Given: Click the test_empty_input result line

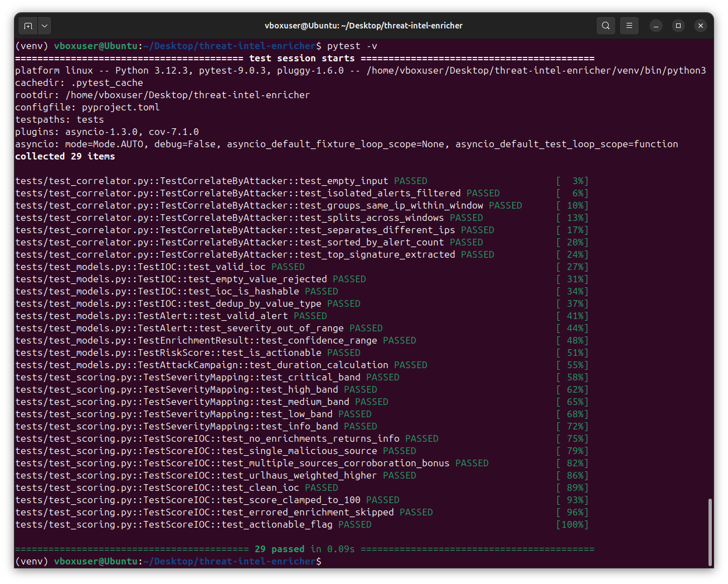Looking at the screenshot, I should (x=302, y=181).
